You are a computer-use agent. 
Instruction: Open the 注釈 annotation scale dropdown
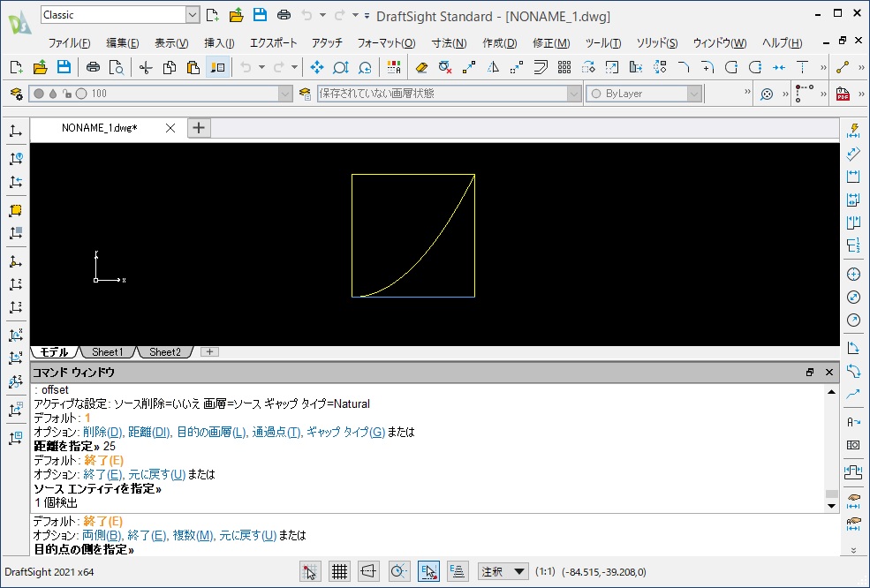pyautogui.click(x=503, y=571)
